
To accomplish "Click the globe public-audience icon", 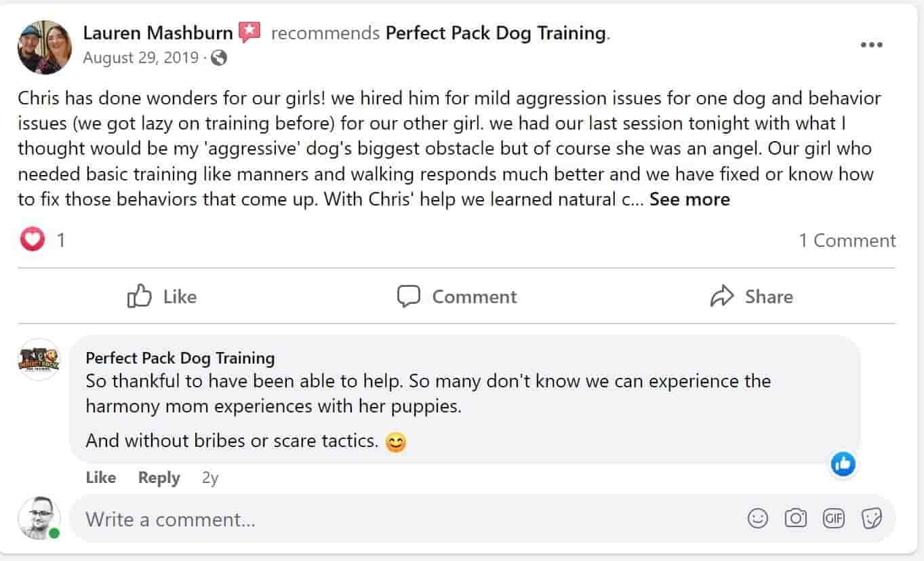I will [218, 58].
